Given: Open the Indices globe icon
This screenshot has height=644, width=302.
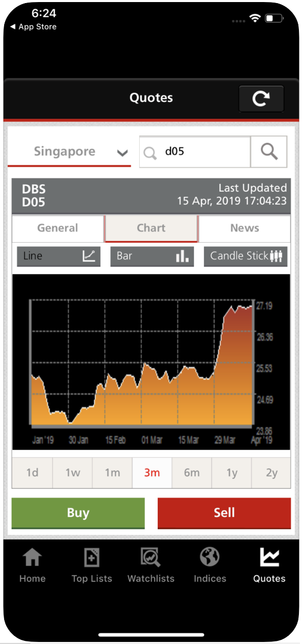Looking at the screenshot, I should click(x=210, y=557).
